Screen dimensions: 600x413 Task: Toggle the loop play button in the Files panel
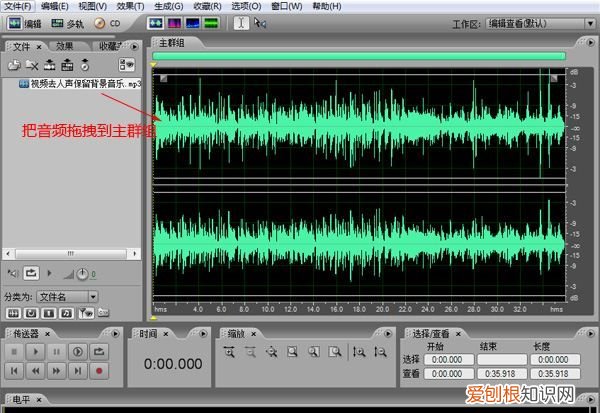[x=32, y=273]
